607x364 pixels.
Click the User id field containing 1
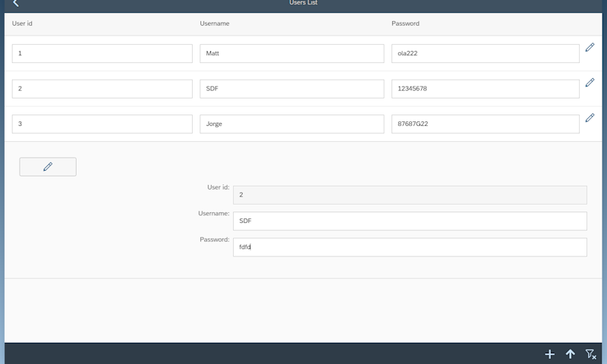pos(102,54)
